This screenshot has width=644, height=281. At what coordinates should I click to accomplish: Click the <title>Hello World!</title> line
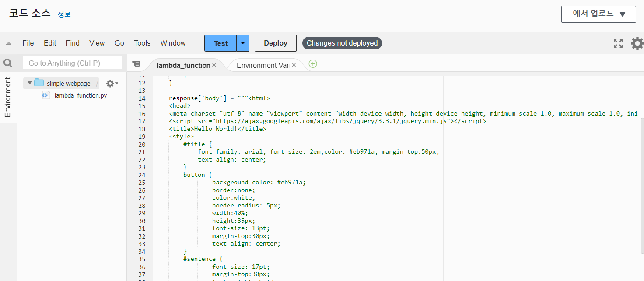pos(217,129)
